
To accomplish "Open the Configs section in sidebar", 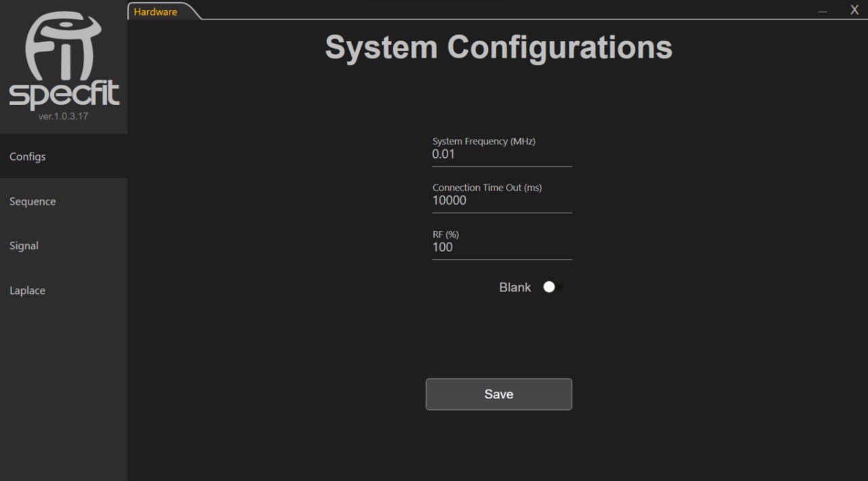I will coord(28,156).
